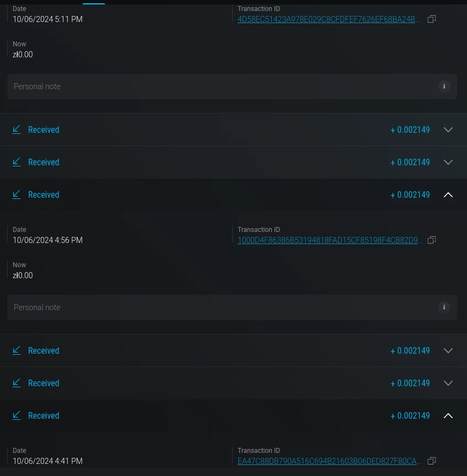Collapse the expanded 4:56 PM transaction chevron

(448, 195)
